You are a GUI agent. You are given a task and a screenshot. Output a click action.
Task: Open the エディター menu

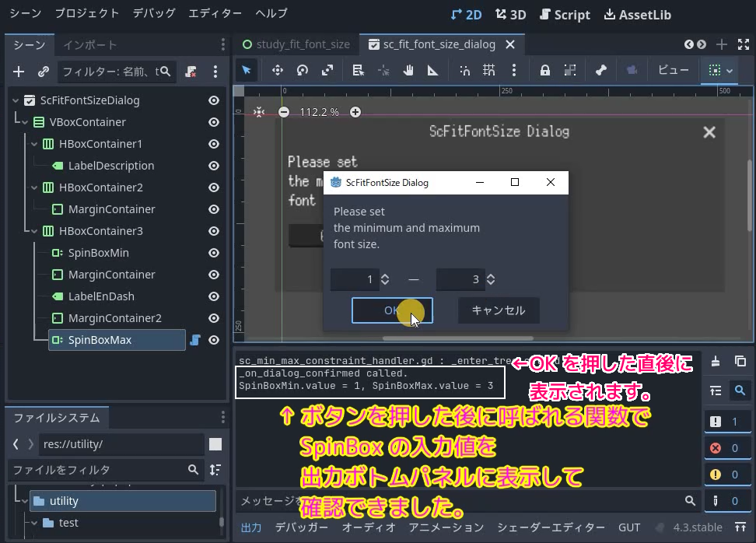(x=215, y=13)
